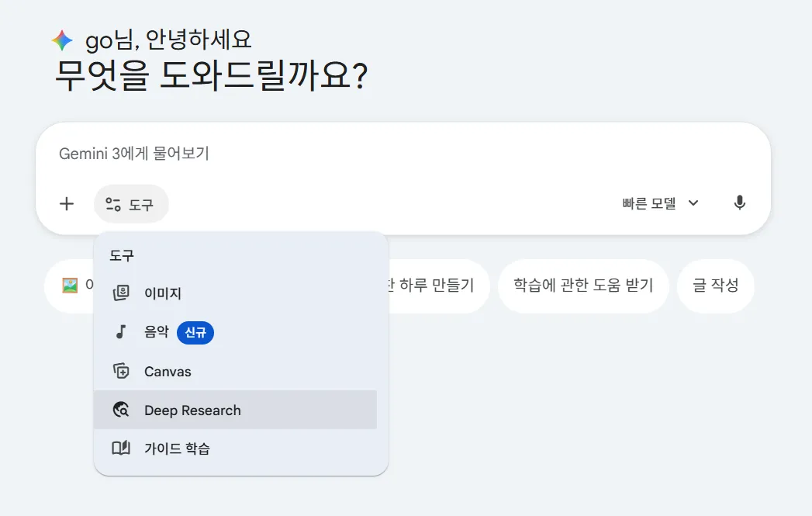Open the 빠른 모델 model dropdown
812x516 pixels.
661,203
